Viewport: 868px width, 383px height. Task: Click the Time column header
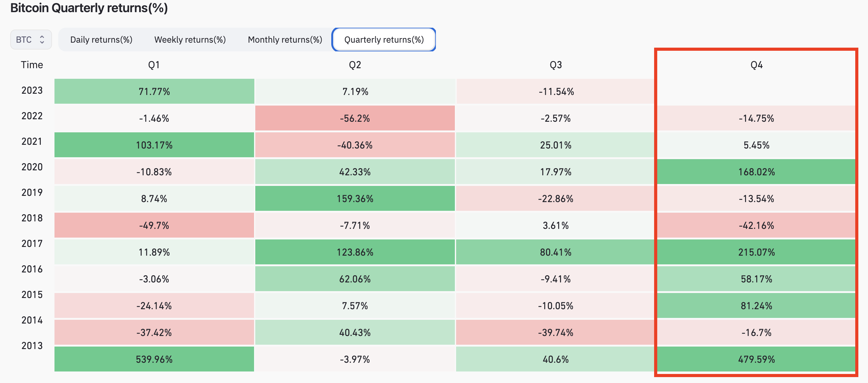point(32,65)
